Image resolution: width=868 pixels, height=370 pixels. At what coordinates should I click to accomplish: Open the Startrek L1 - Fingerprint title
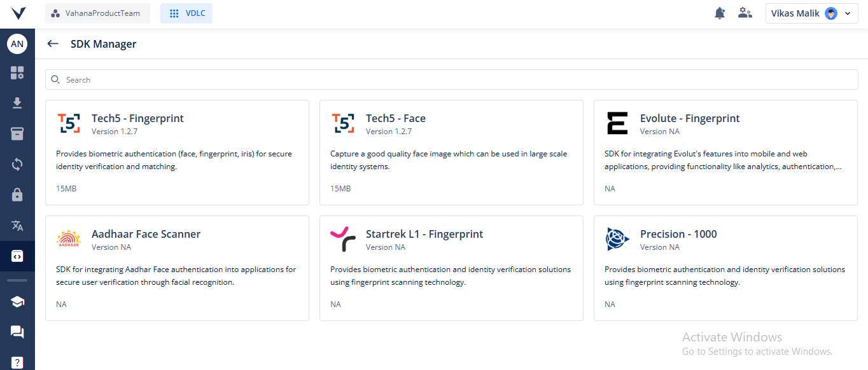pyautogui.click(x=424, y=234)
